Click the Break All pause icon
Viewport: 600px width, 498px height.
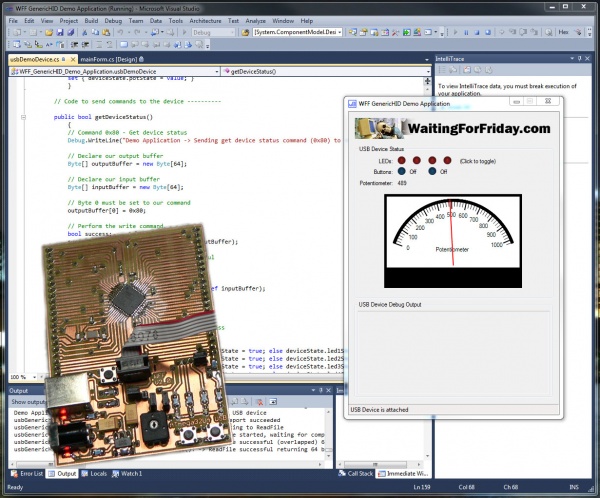[x=466, y=33]
